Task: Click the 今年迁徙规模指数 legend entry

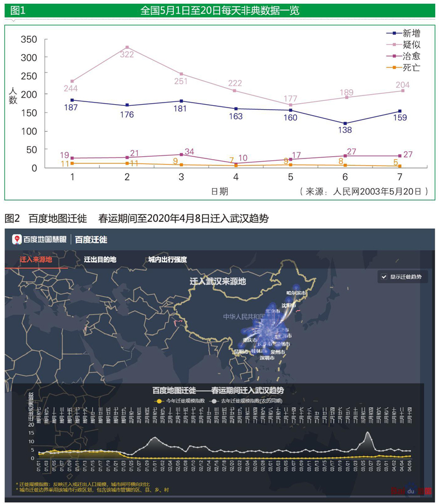Action: pos(180,401)
